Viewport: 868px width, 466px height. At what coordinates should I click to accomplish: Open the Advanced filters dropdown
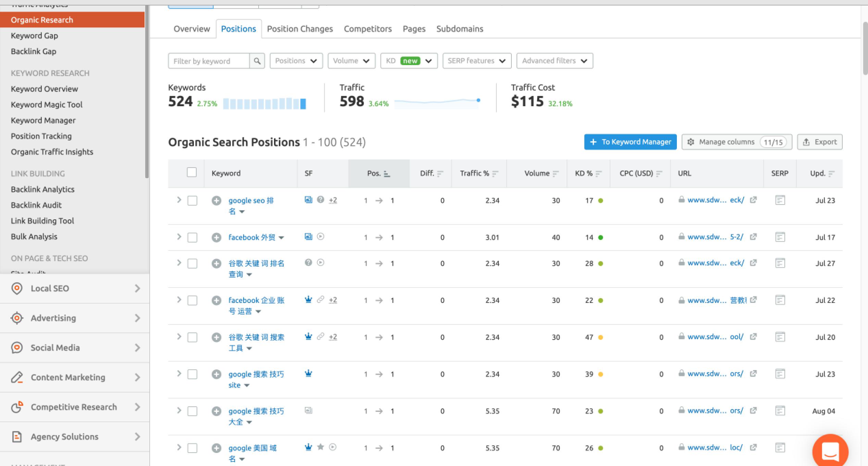click(555, 61)
